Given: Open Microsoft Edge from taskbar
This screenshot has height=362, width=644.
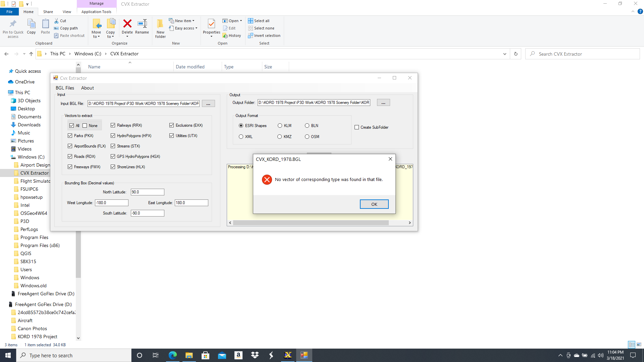Looking at the screenshot, I should [x=172, y=355].
